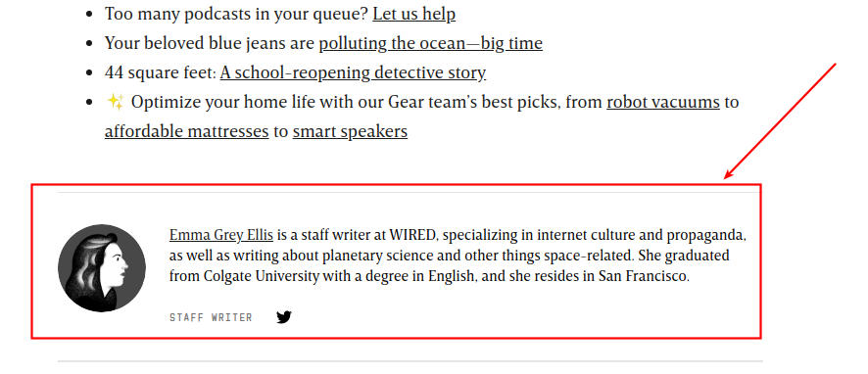868x374 pixels.
Task: Click the author bio paragraph text
Action: point(458,256)
